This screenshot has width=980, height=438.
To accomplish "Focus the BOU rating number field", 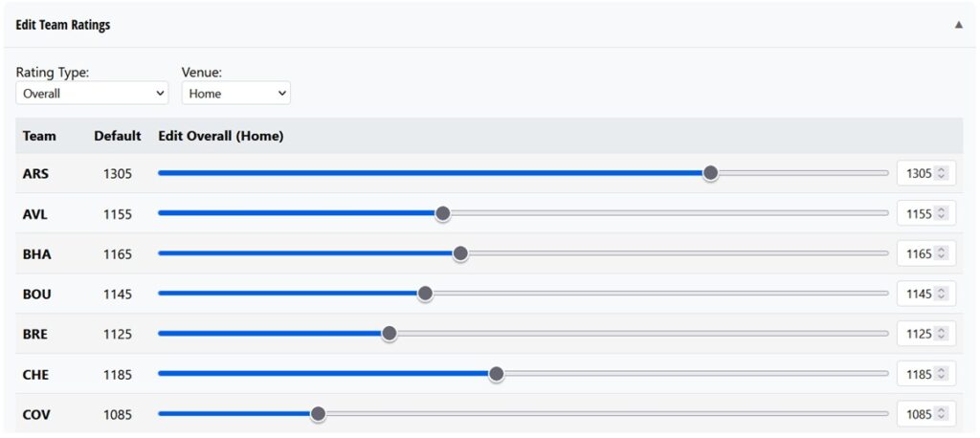I will [926, 294].
